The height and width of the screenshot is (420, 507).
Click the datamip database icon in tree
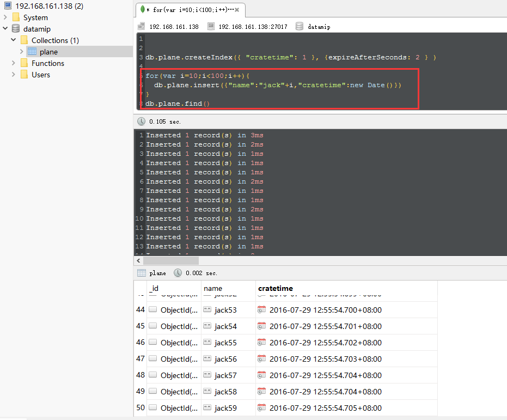16,28
